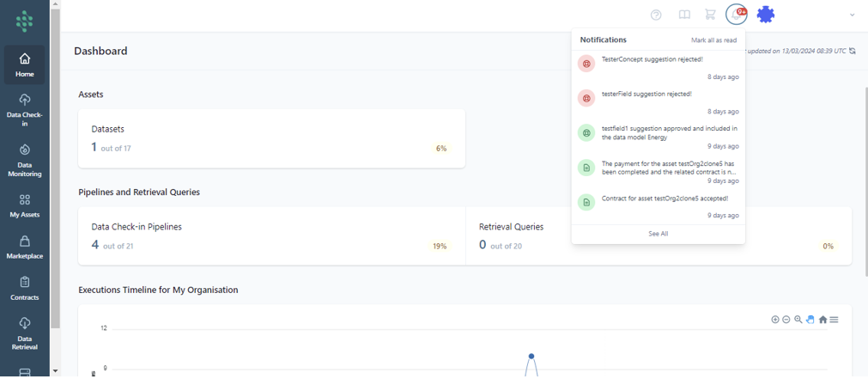Mark all notifications as read
Screen dimensions: 868x379
point(713,40)
